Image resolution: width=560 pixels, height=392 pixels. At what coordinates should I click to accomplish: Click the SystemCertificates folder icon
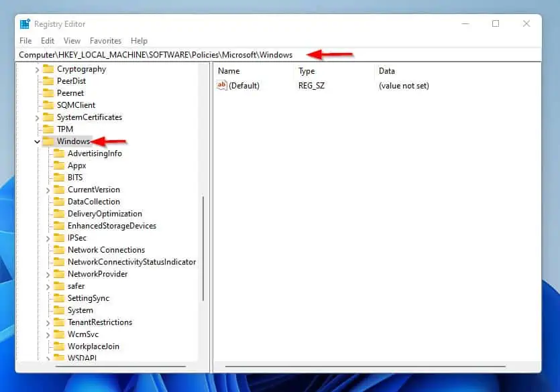(x=48, y=117)
